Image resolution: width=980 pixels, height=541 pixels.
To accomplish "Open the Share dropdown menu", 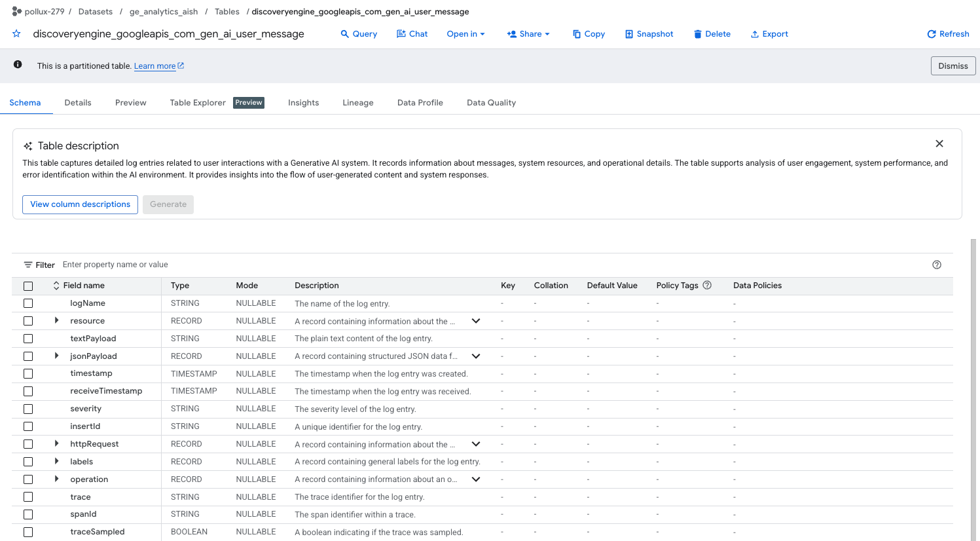I will pos(528,34).
